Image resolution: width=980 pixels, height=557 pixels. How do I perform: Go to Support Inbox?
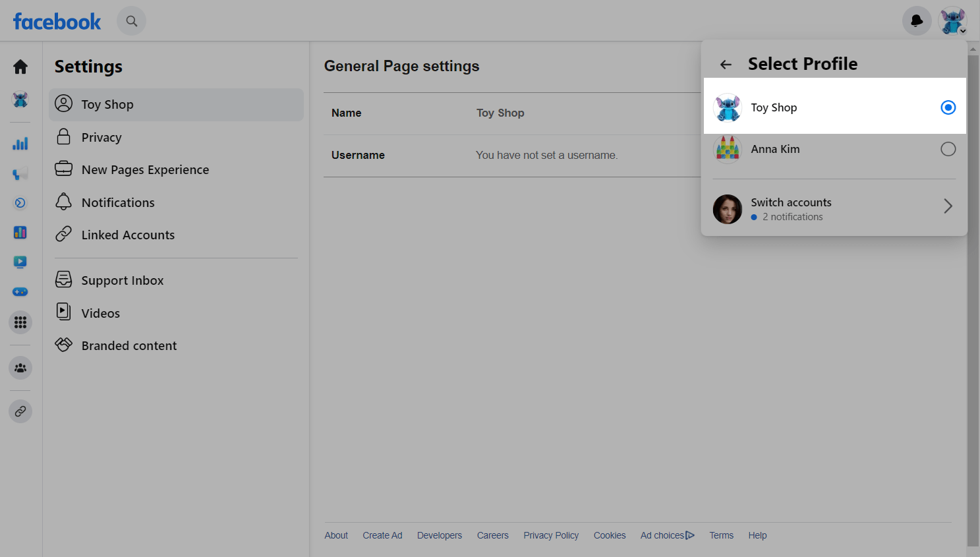coord(123,280)
